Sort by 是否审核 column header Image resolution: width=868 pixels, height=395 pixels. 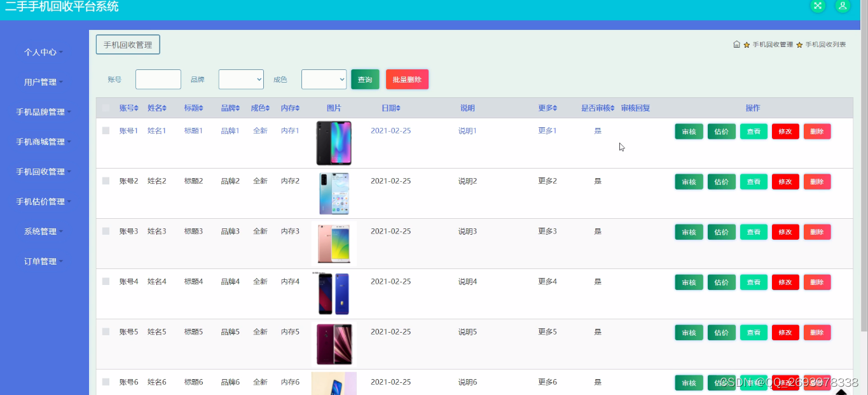[598, 108]
